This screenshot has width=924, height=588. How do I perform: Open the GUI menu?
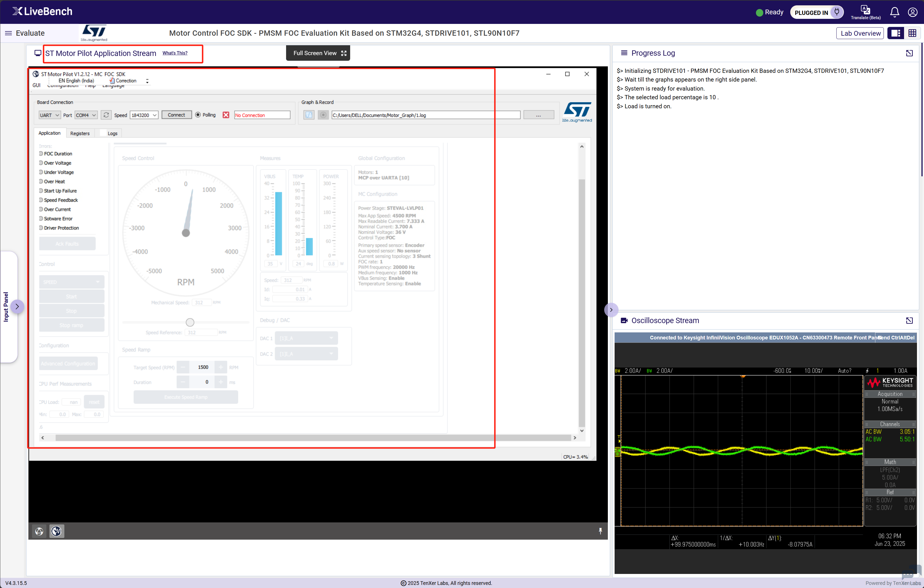(37, 85)
